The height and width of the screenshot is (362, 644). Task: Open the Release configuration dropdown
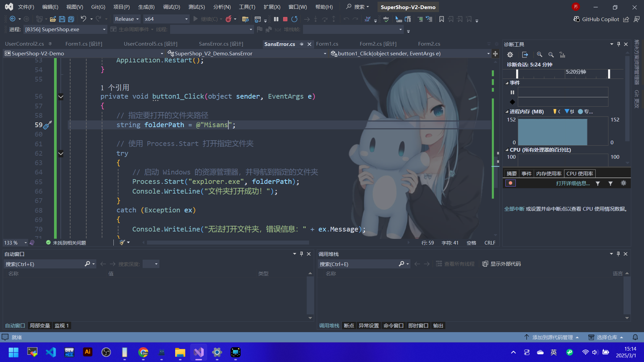pos(127,19)
